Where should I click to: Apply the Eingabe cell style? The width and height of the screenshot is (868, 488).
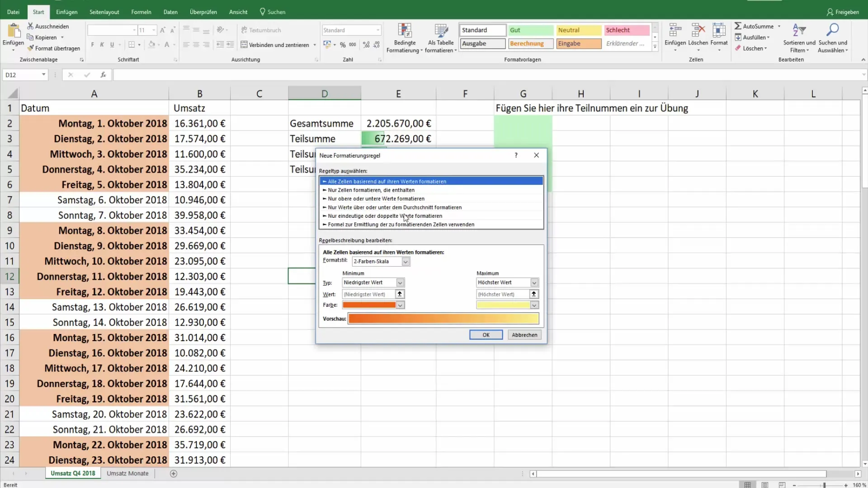[579, 43]
